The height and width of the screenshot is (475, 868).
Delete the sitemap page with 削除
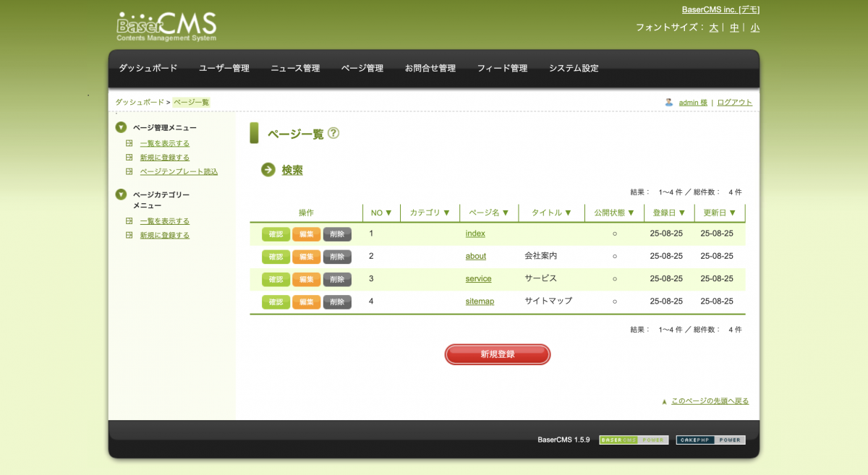tap(337, 301)
